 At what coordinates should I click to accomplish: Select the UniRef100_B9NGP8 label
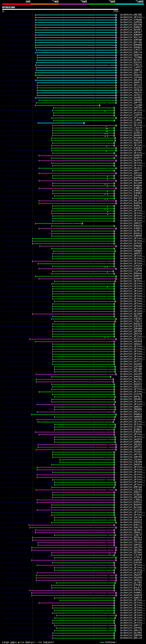click(x=131, y=35)
